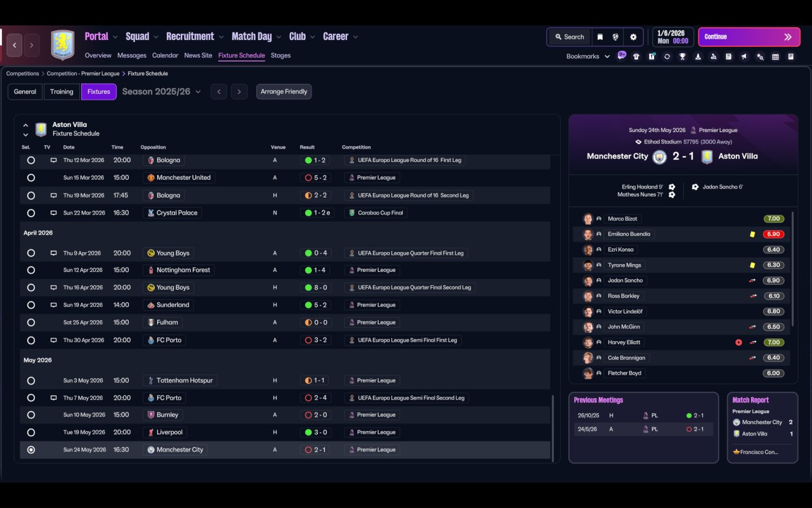
Task: Click the red injury icon for Harvey Elliott
Action: pos(738,342)
